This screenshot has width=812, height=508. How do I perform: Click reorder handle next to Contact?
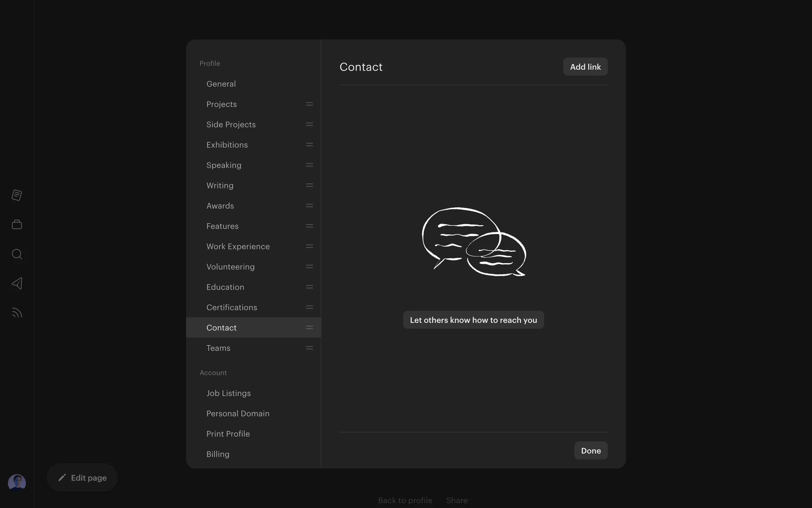pyautogui.click(x=310, y=328)
